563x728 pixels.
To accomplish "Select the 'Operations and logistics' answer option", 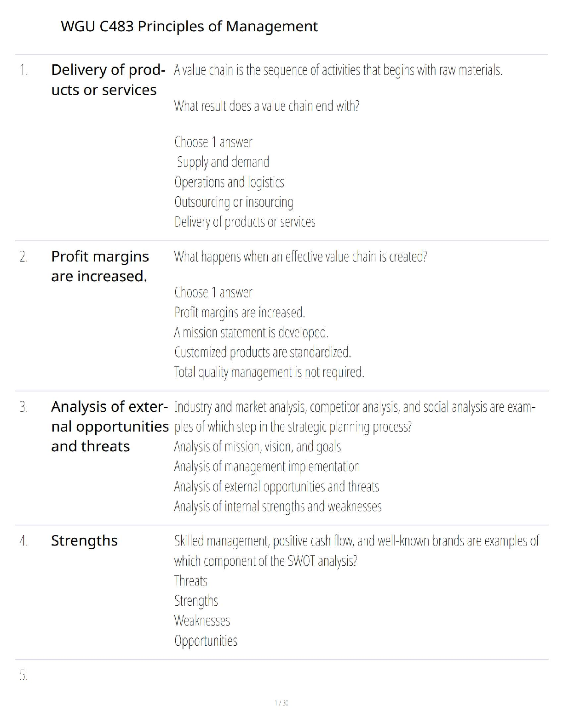I will [229, 182].
